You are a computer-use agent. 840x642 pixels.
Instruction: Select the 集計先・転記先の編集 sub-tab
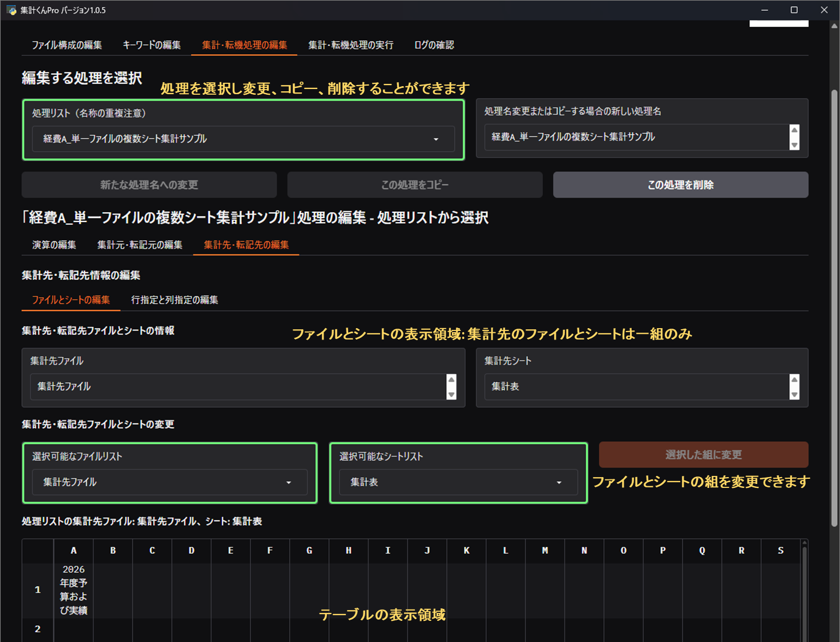pos(246,245)
